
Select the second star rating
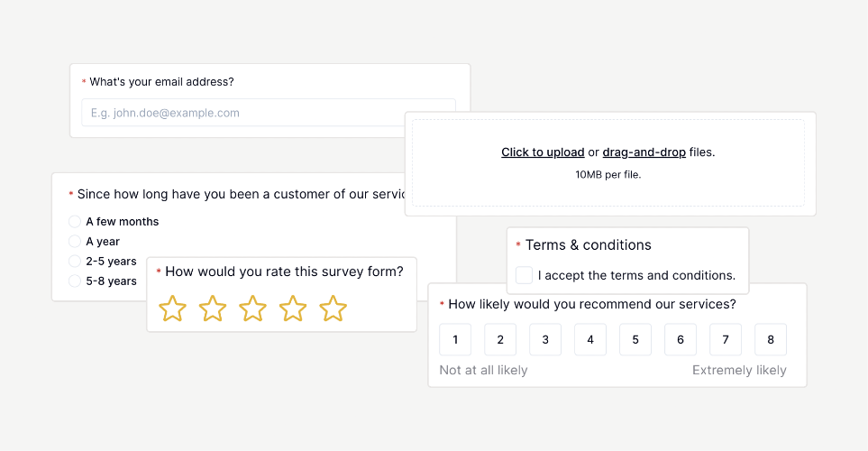point(213,308)
